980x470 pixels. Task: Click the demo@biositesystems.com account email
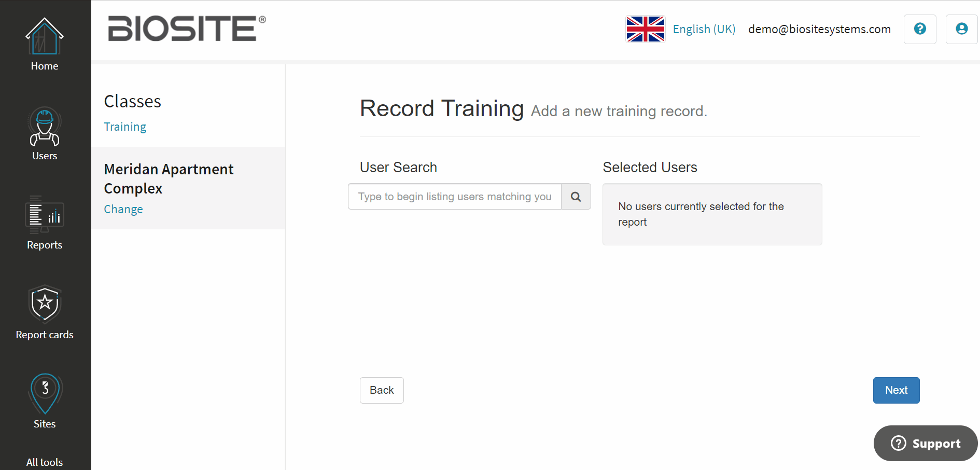click(x=819, y=29)
